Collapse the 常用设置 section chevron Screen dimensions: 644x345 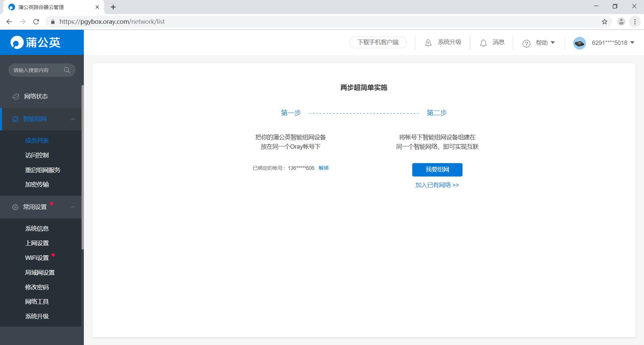click(x=73, y=207)
